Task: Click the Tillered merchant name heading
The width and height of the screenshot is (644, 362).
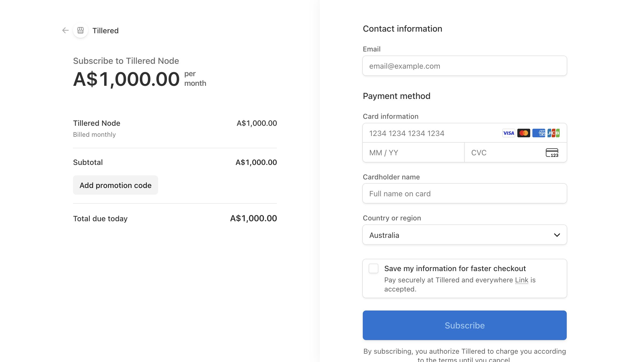Action: [106, 31]
